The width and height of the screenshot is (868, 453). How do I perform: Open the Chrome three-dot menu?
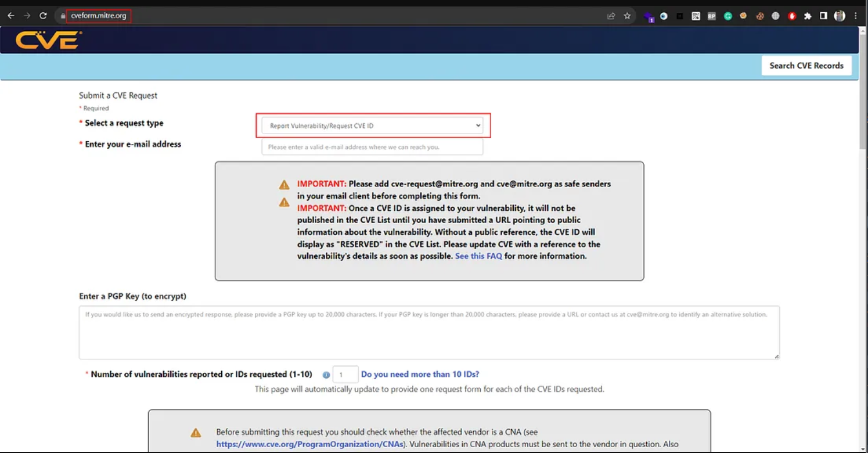pyautogui.click(x=856, y=16)
